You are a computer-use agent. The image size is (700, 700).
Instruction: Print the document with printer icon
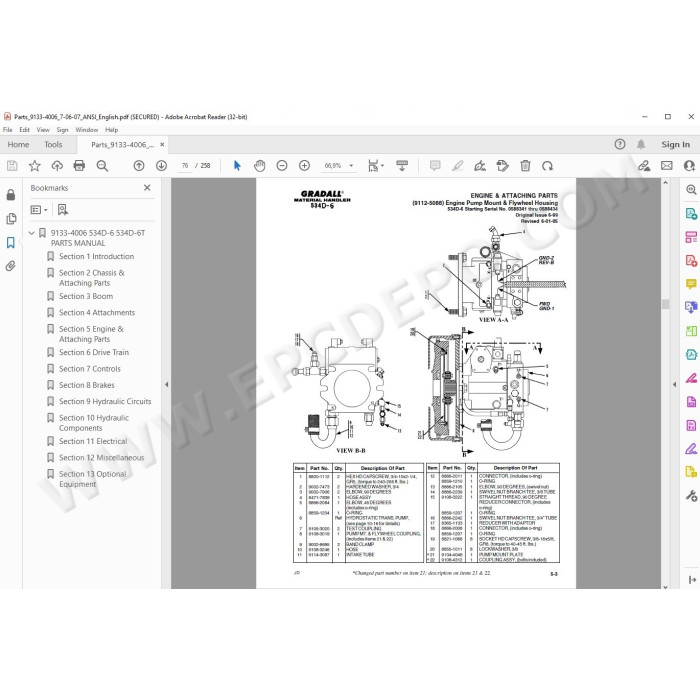point(79,166)
